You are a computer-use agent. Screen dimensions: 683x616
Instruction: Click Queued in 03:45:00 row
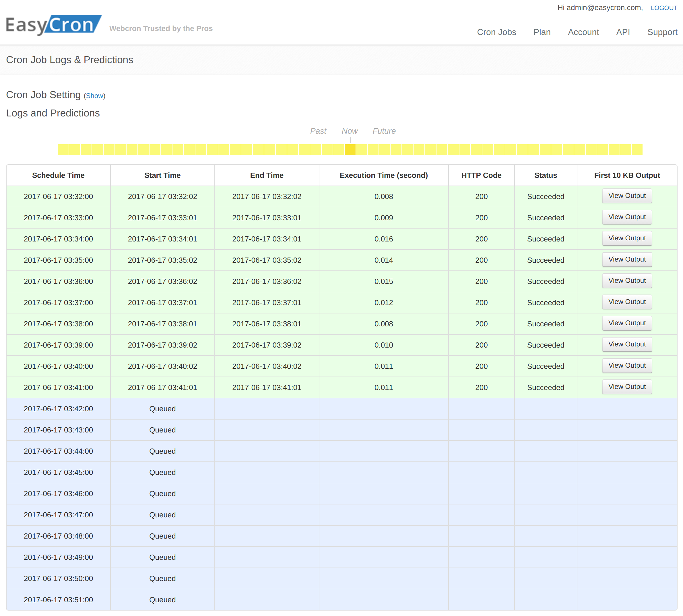(x=162, y=473)
